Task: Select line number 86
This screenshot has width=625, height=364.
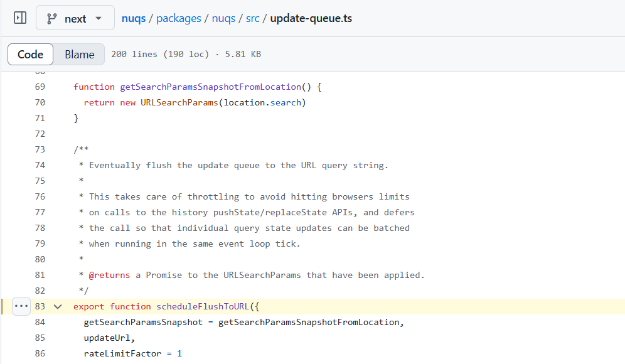Action: pos(40,353)
